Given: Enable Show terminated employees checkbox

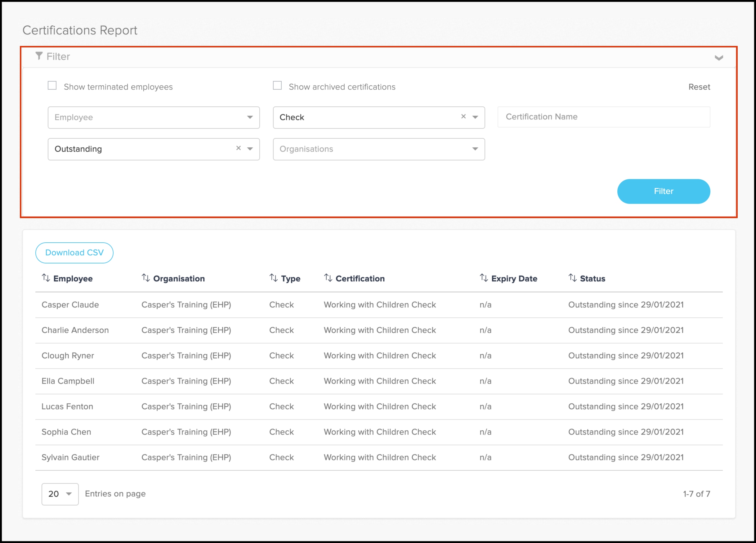Looking at the screenshot, I should pos(52,86).
